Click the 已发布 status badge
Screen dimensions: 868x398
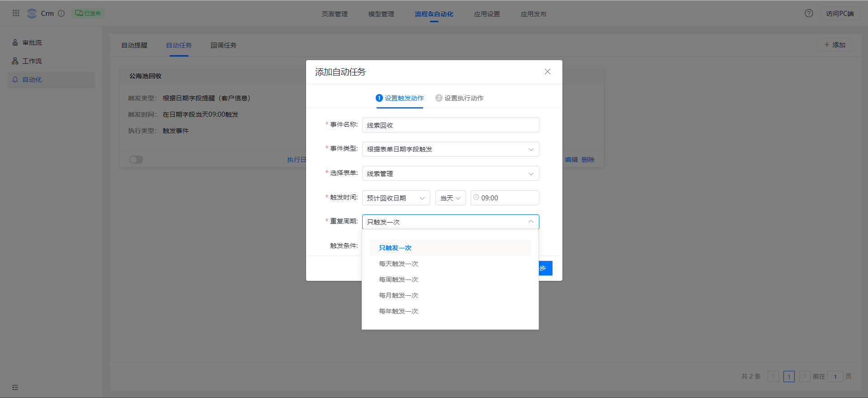pyautogui.click(x=88, y=13)
